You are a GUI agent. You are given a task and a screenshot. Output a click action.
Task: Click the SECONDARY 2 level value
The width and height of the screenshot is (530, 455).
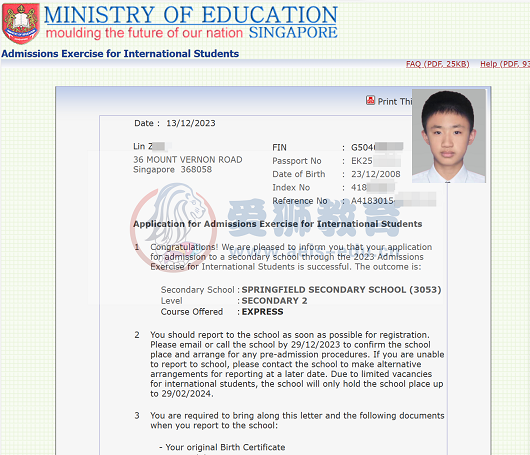click(274, 301)
